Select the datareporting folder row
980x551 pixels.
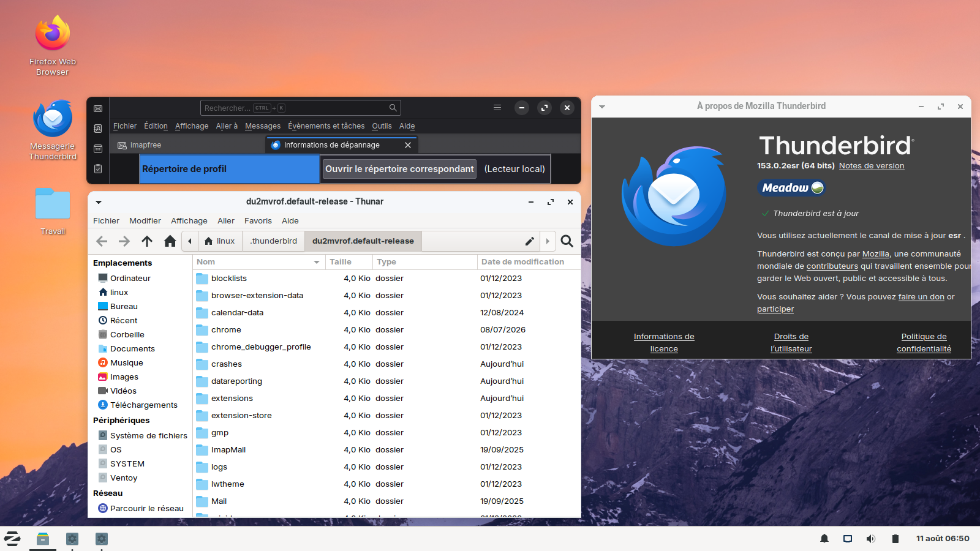pos(386,381)
